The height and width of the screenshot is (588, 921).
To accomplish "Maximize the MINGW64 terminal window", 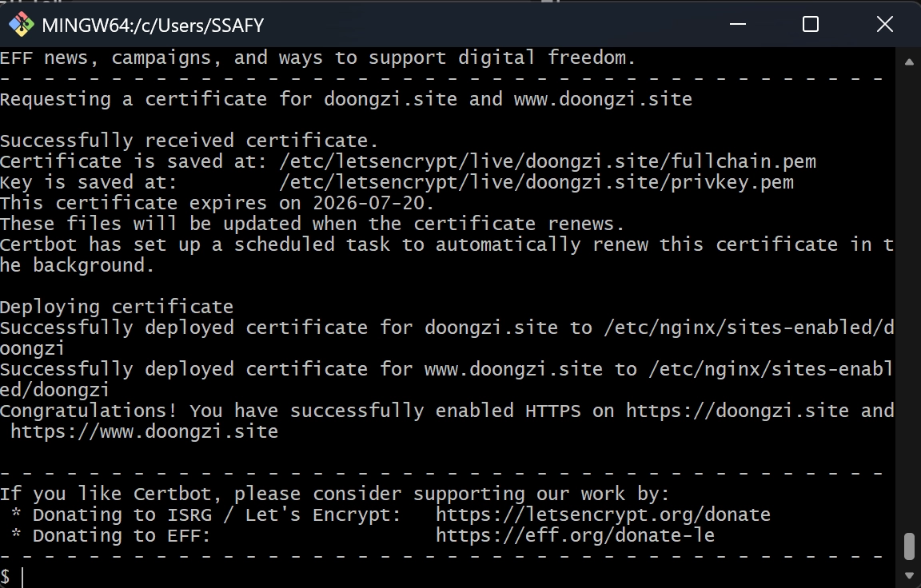I will [810, 24].
